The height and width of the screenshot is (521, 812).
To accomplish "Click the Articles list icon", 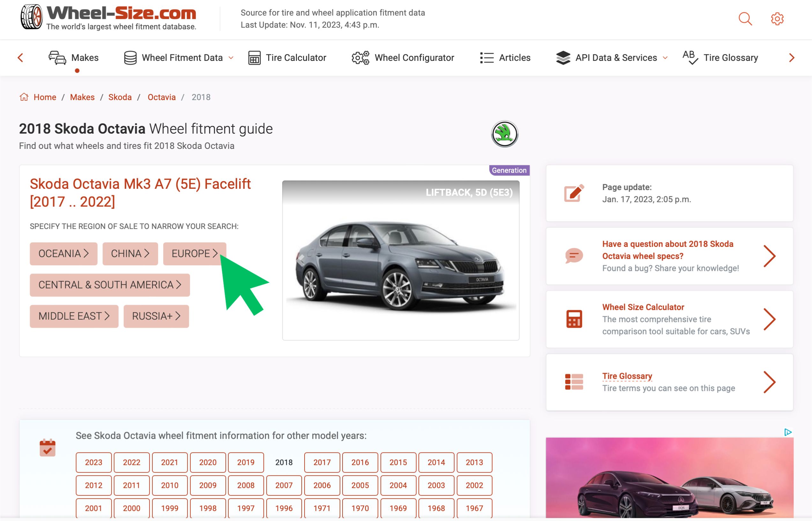I will pos(487,58).
